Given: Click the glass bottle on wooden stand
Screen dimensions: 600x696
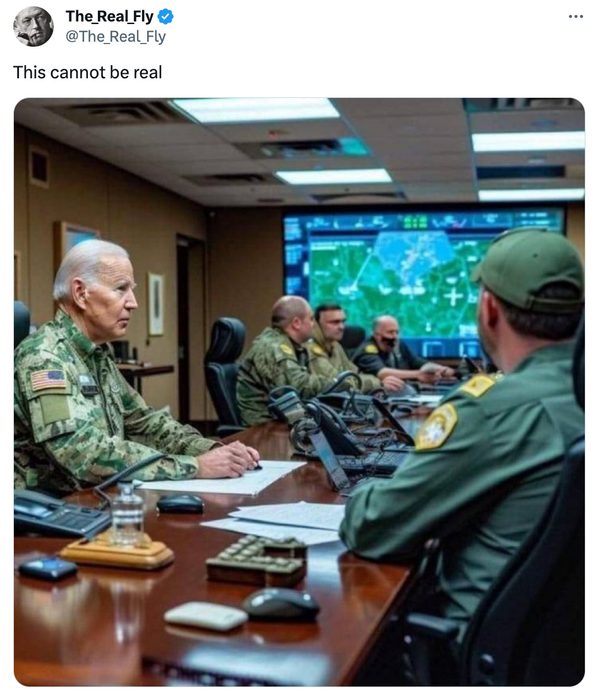Looking at the screenshot, I should pyautogui.click(x=127, y=513).
